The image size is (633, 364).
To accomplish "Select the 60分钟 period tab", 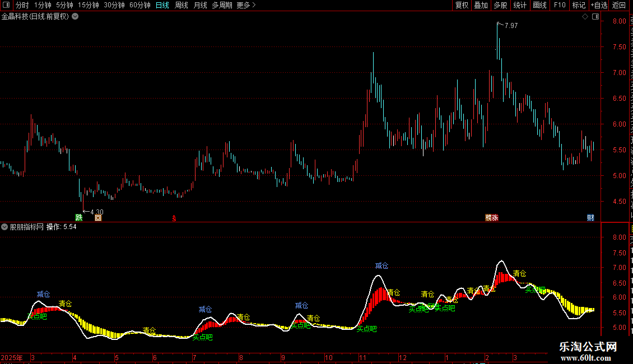I will tap(139, 5).
